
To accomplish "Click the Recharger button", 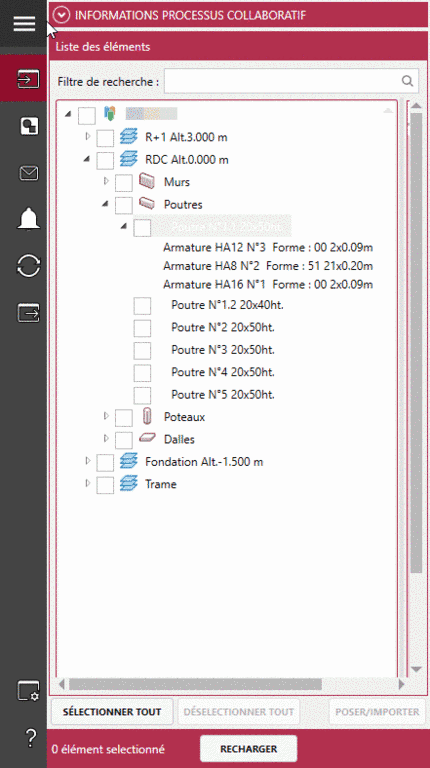I will [248, 749].
